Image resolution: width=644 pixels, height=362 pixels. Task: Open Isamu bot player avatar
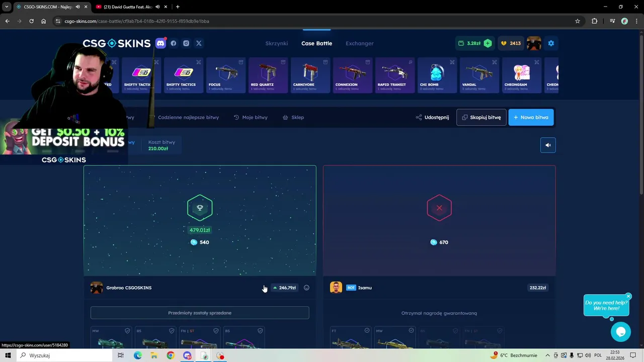coord(336,288)
